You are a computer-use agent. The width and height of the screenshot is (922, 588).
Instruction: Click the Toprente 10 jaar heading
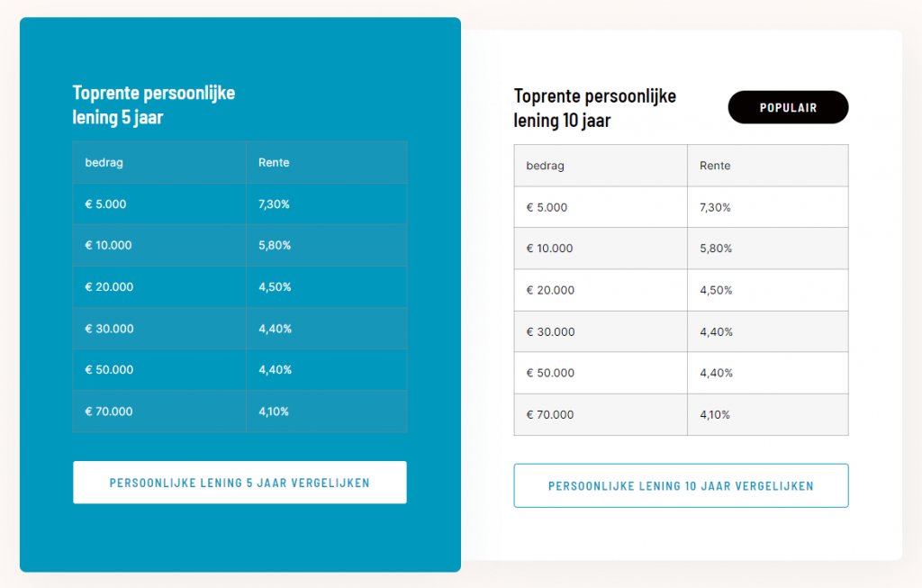click(594, 108)
